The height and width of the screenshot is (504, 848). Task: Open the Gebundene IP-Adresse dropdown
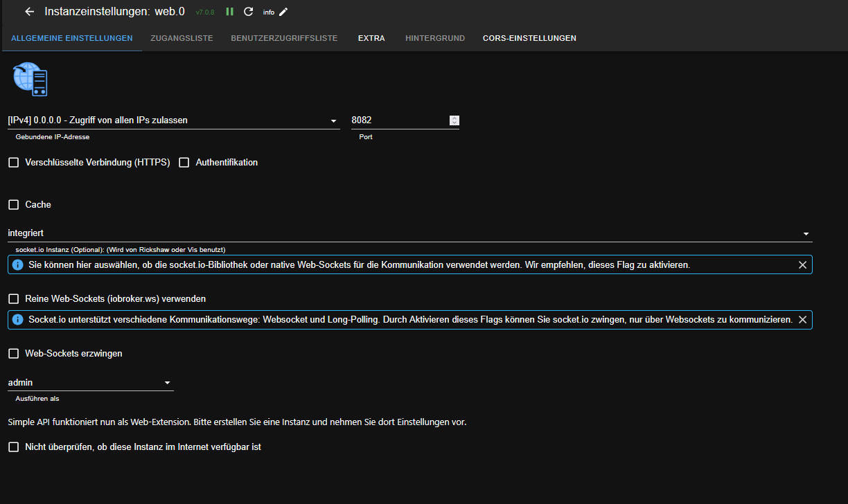tap(174, 120)
